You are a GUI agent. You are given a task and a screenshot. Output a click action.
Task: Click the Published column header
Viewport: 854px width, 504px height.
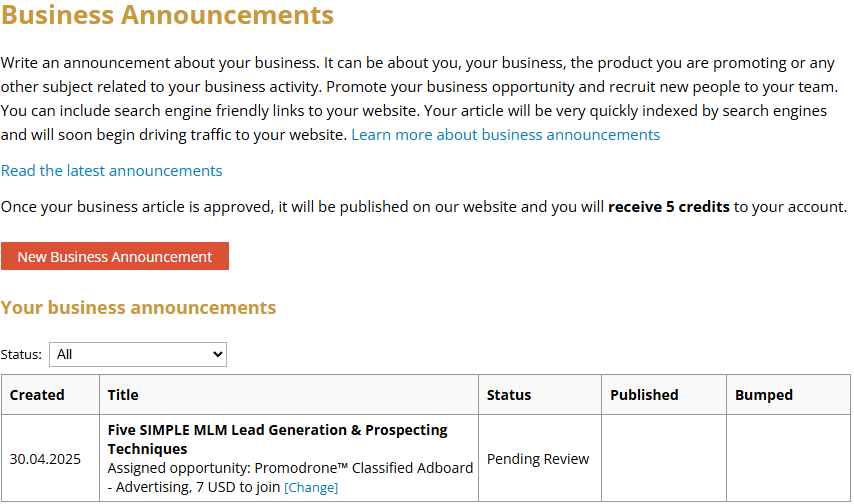pyautogui.click(x=644, y=395)
